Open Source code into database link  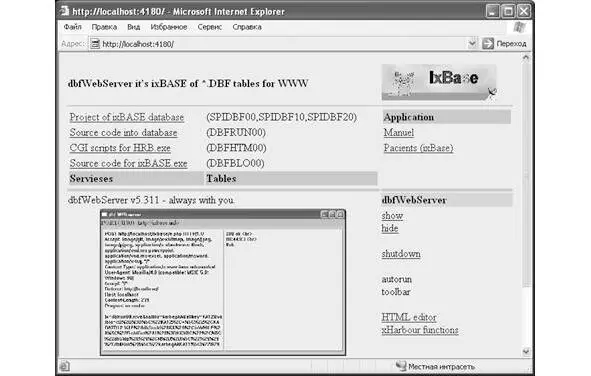pos(123,133)
